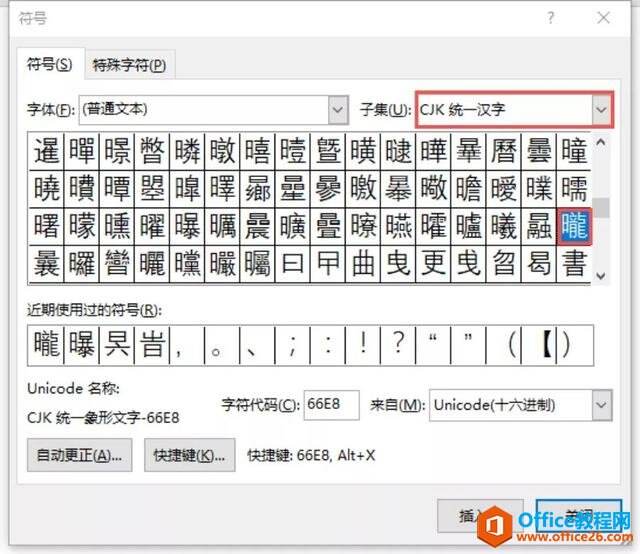The width and height of the screenshot is (640, 554).
Task: Close the 符号 dialog with the X
Action: point(603,18)
